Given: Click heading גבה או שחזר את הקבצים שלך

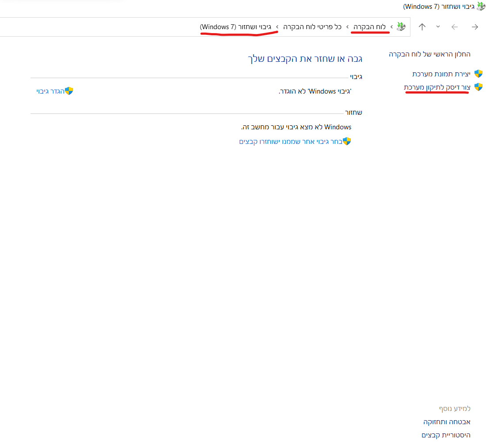Looking at the screenshot, I should pos(305,59).
